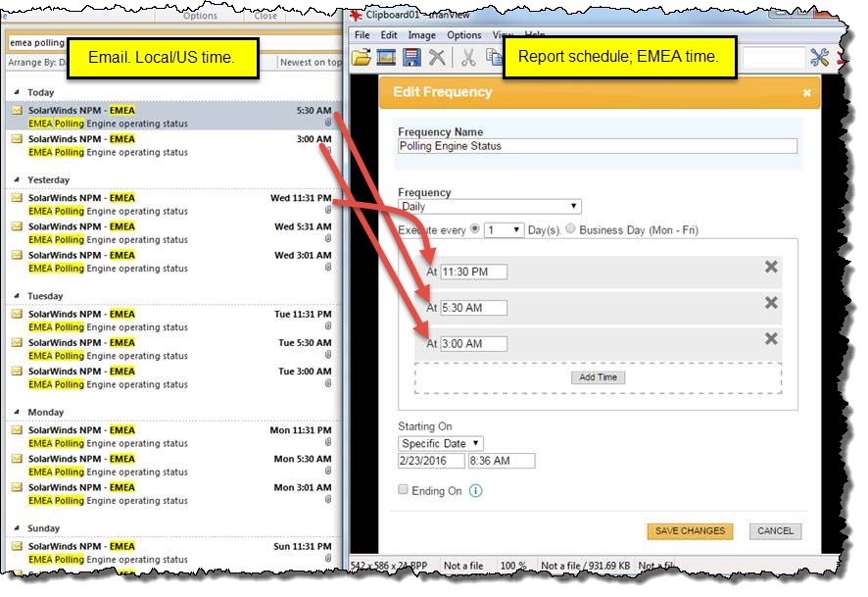Click envelope icon of Sun 11:31 PM email
This screenshot has height=597, width=868.
click(x=18, y=546)
